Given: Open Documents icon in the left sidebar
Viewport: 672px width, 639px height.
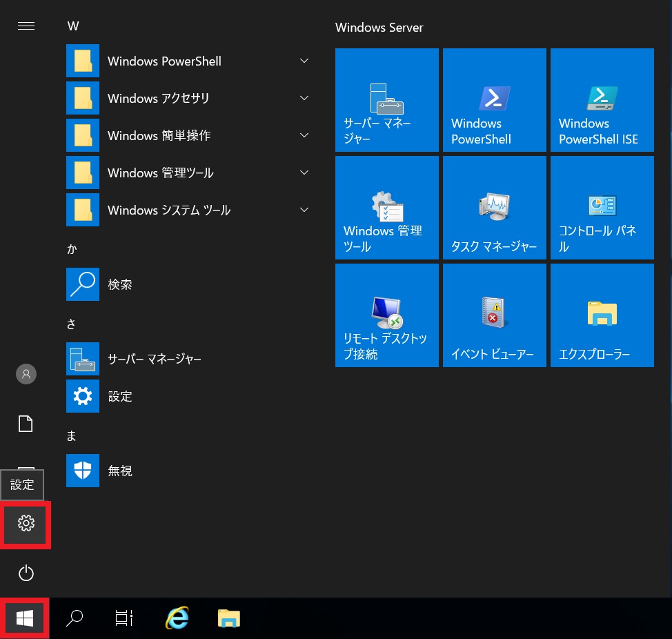Looking at the screenshot, I should pos(26,424).
